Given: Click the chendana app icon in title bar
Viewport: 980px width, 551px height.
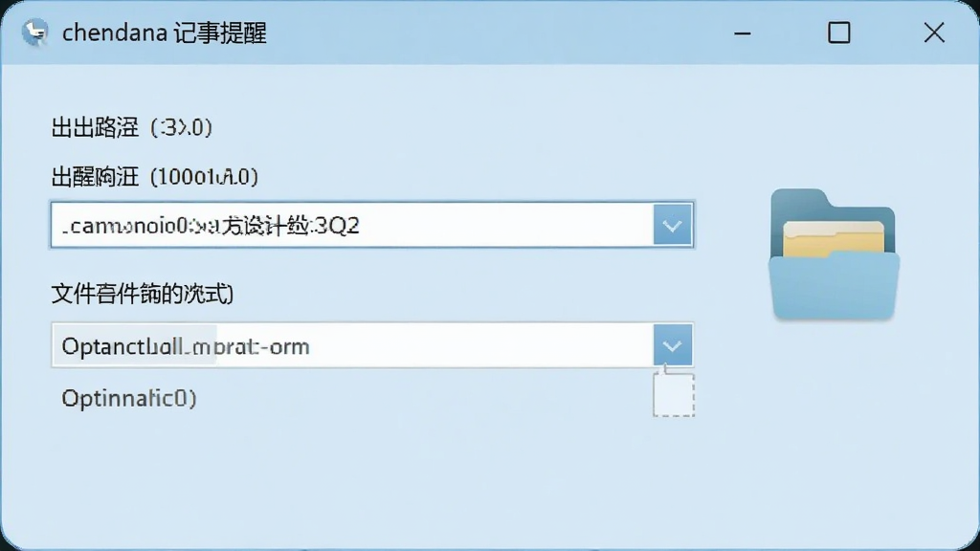Looking at the screenshot, I should 34,32.
